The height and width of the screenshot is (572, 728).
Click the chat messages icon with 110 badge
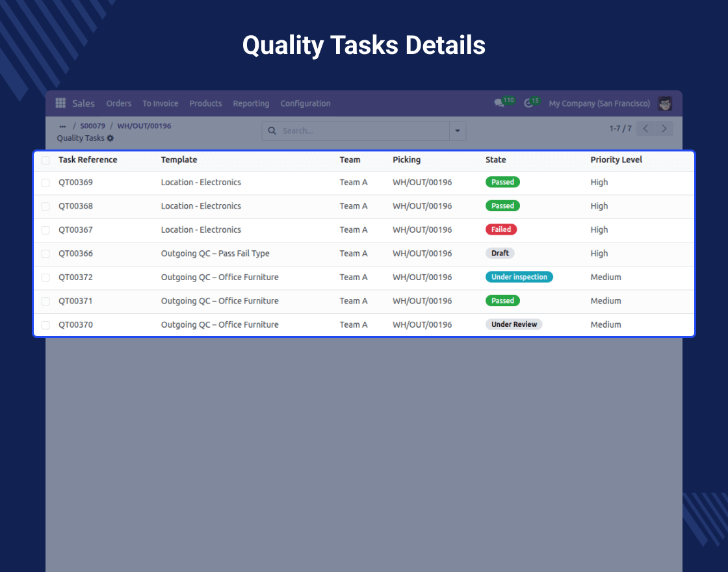tap(499, 103)
